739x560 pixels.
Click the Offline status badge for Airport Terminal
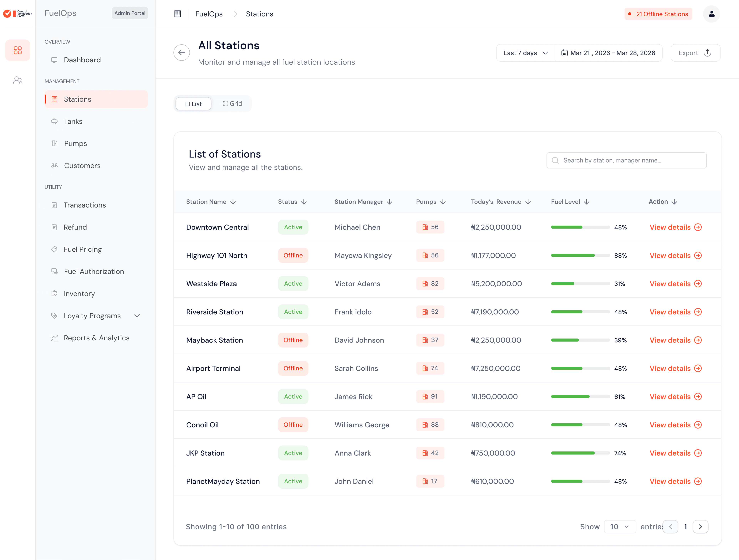pos(293,368)
